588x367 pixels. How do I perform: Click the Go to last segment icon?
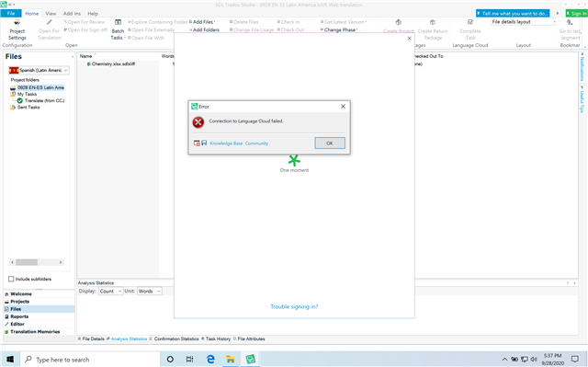[x=570, y=22]
